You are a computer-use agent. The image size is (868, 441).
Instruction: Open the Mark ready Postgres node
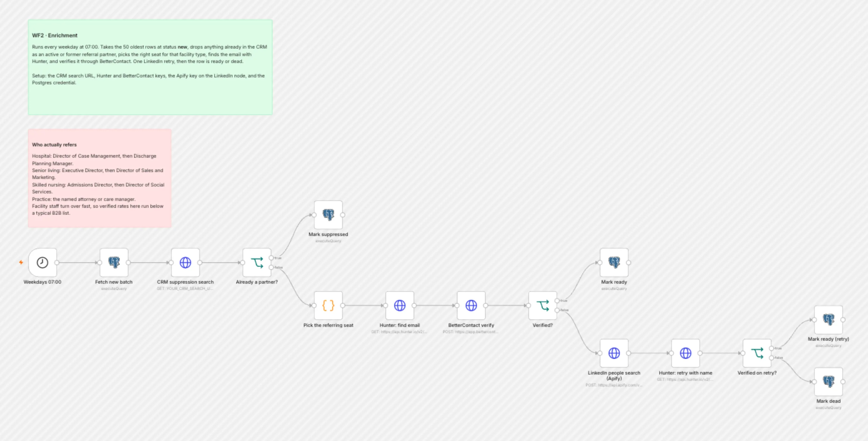click(614, 262)
